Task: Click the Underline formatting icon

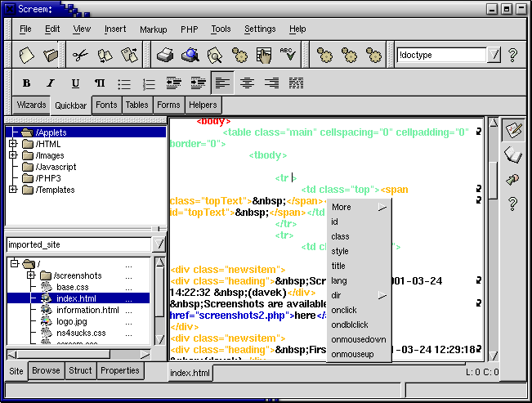Action: pyautogui.click(x=75, y=83)
